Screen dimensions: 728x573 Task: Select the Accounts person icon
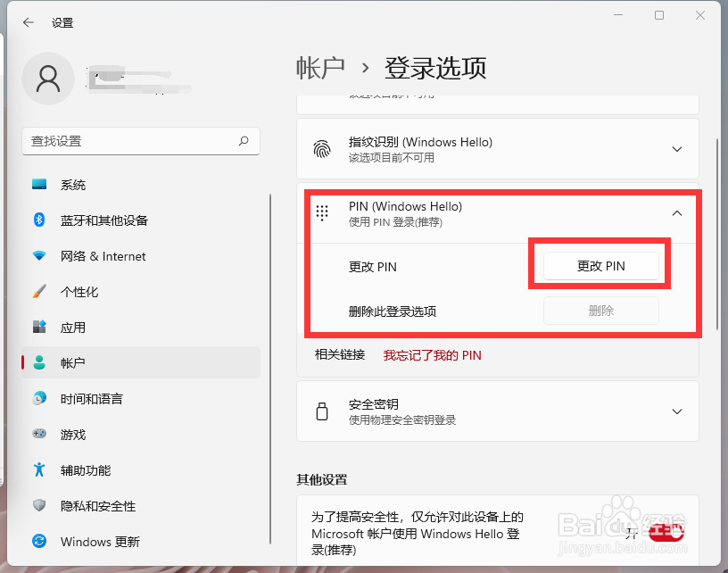coord(39,362)
